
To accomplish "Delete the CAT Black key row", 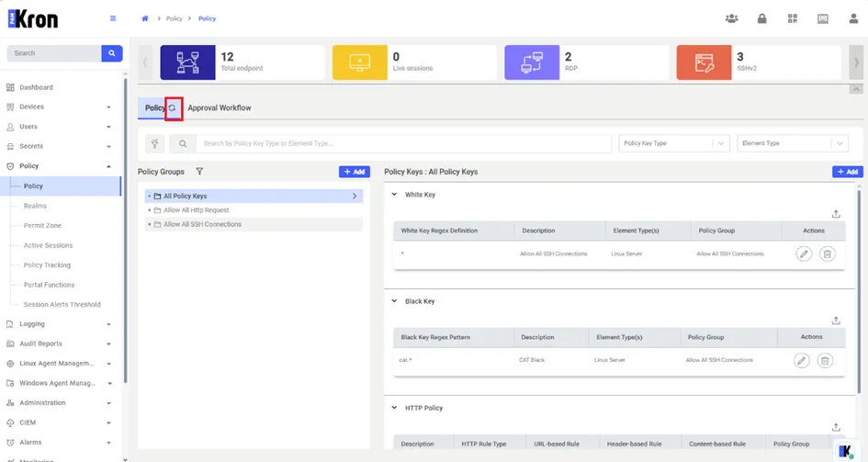I will tap(825, 361).
